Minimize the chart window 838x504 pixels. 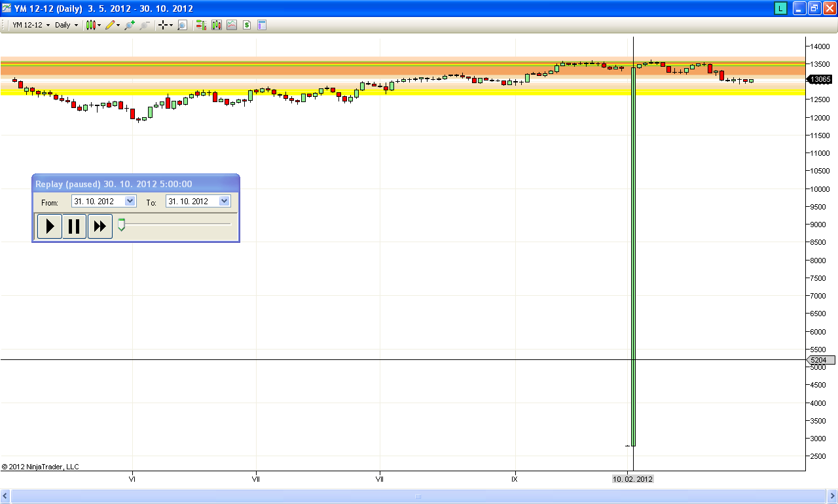[799, 9]
